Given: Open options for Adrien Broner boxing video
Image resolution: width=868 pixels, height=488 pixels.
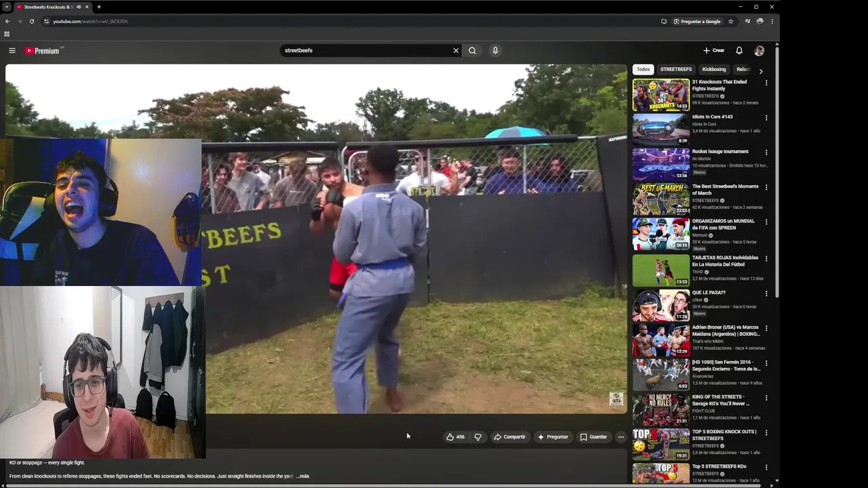Looking at the screenshot, I should (766, 328).
